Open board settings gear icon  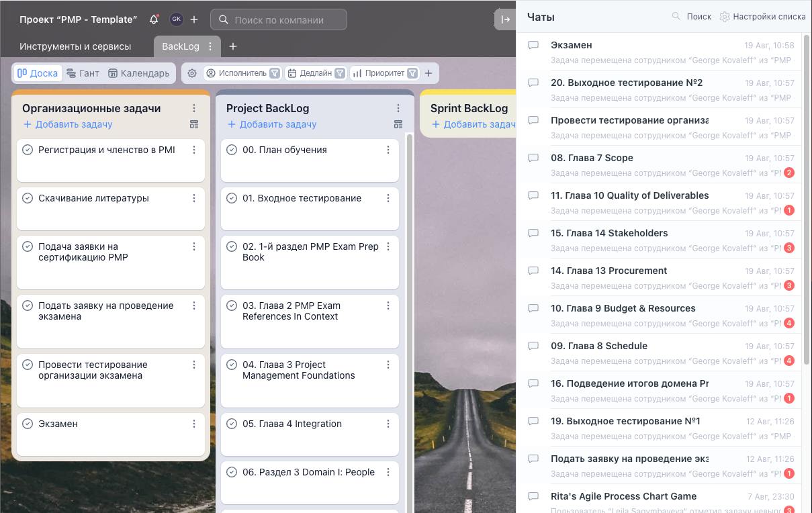[x=192, y=73]
